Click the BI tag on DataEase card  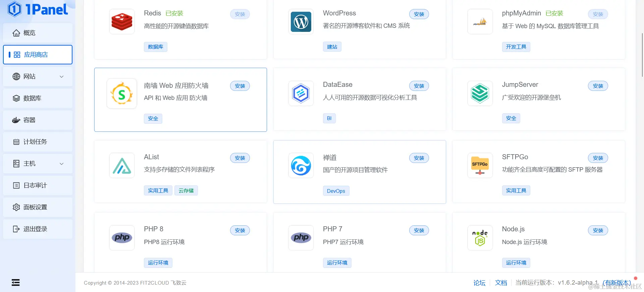(329, 118)
